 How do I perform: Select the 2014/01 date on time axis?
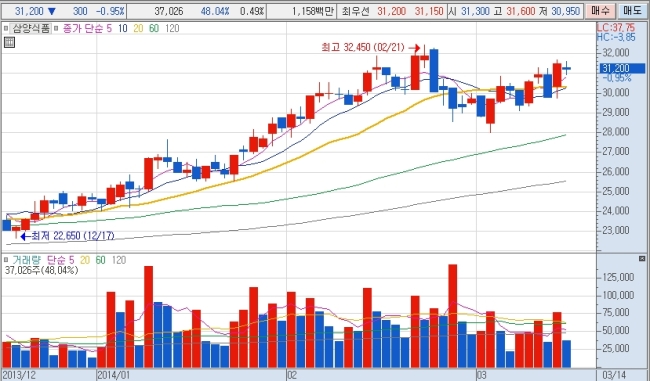(113, 375)
